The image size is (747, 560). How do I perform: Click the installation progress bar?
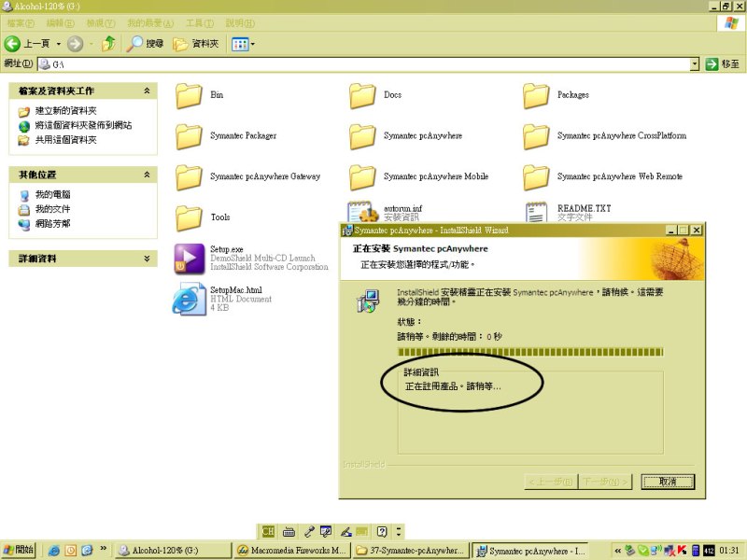530,353
